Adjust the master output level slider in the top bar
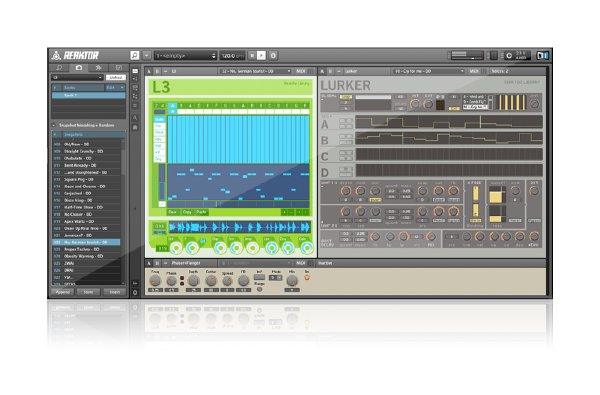Viewport: 600px width, 395px height. [467, 55]
